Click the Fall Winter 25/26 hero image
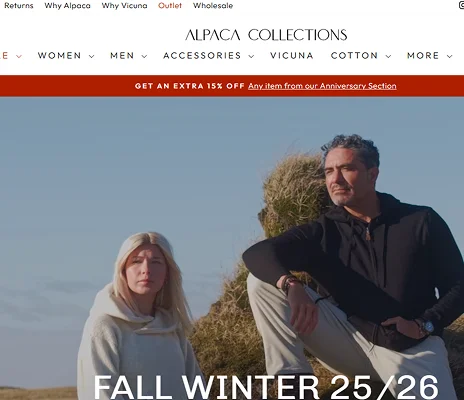This screenshot has width=464, height=400. 232,248
